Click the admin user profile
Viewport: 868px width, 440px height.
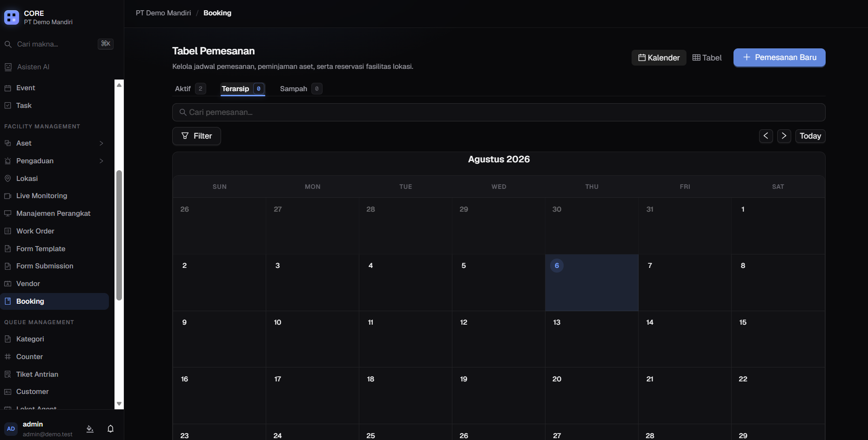[x=39, y=429]
